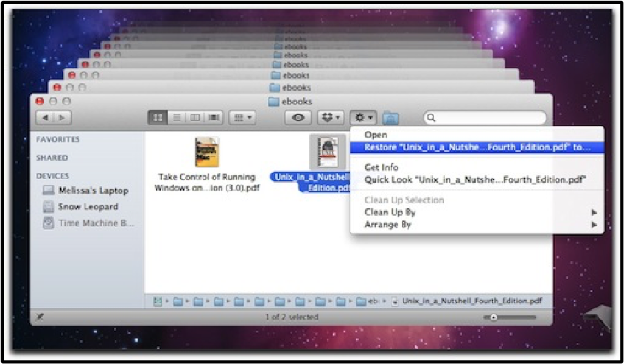Choose Restore Unix_in_a_Nutshell pdf to…
This screenshot has width=624, height=364.
click(477, 147)
